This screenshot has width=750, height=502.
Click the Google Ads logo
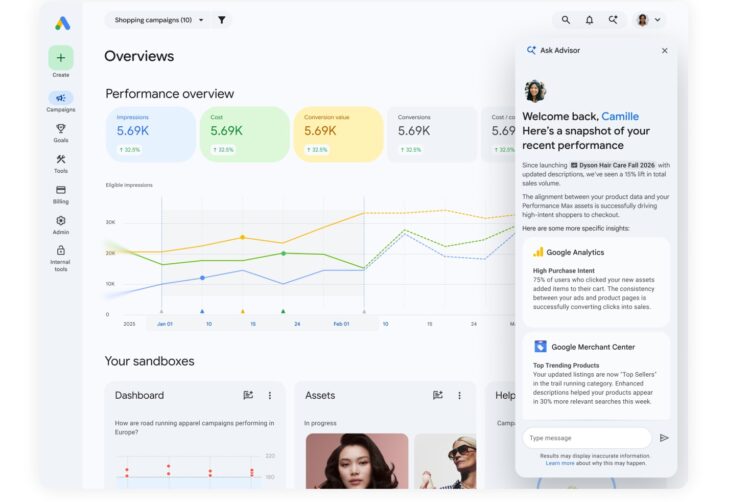pyautogui.click(x=62, y=23)
